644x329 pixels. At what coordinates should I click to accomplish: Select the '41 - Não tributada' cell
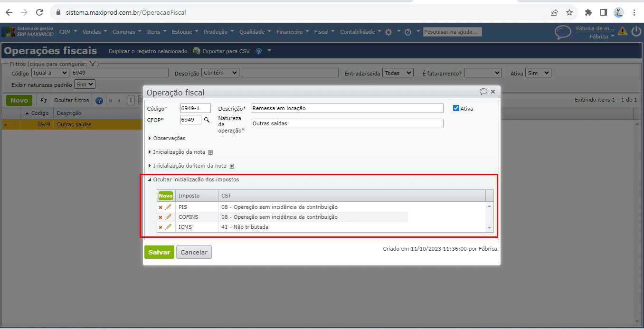pos(352,227)
